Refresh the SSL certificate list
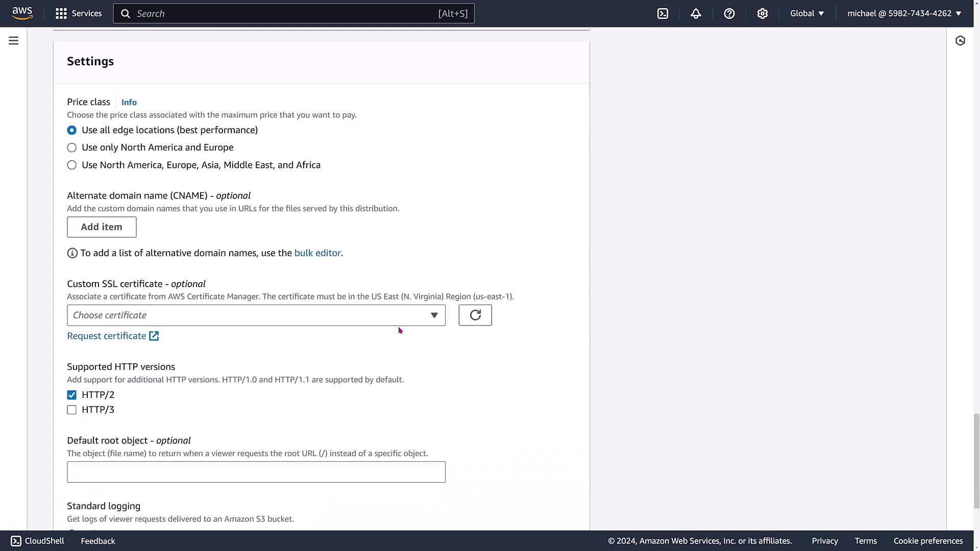Screen dimensions: 980x551 (x=475, y=315)
